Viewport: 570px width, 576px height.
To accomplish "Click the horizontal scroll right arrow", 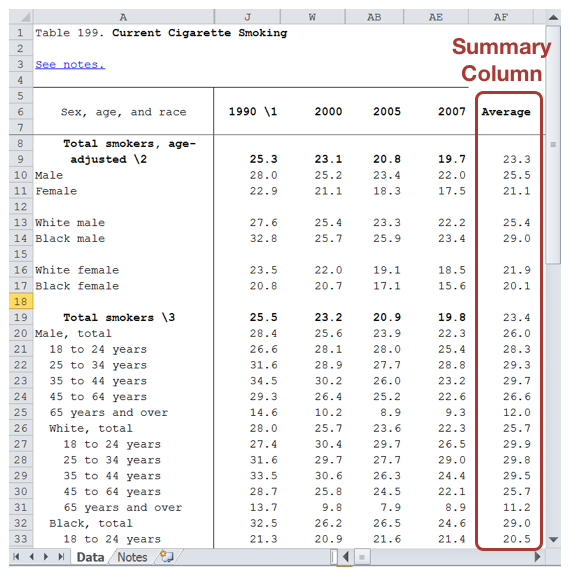I will (x=538, y=557).
